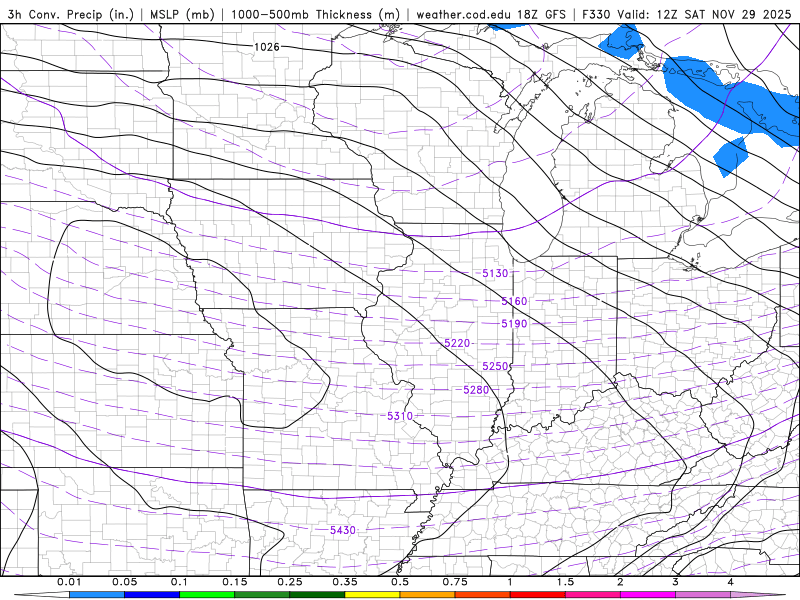Screen dimensions: 800x600
Task: Click the light blue 0.01-0.05 legend swatch
Action: (x=97, y=595)
